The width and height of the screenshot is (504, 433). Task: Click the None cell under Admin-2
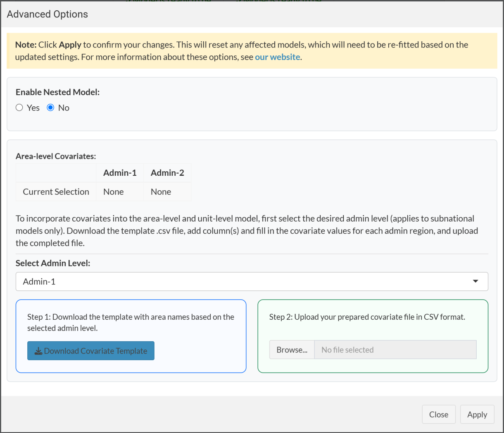[161, 192]
